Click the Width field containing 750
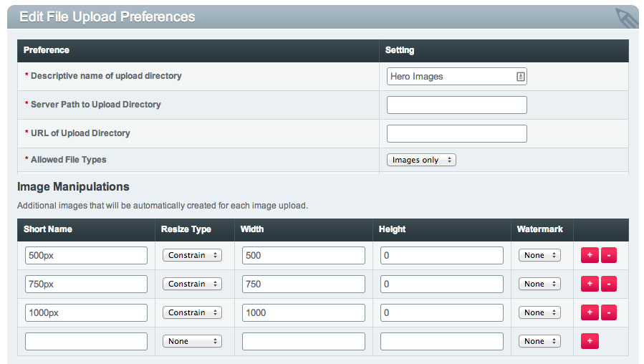 pos(304,284)
